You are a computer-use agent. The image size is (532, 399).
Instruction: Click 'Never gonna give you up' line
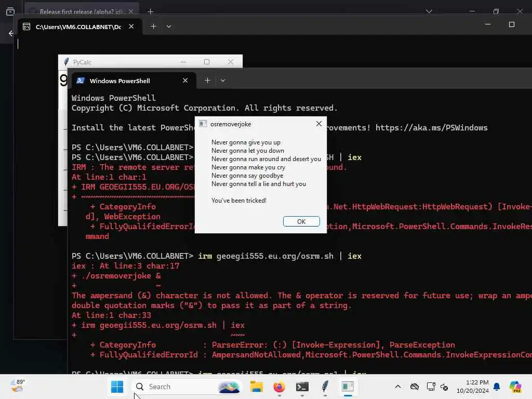pos(246,142)
